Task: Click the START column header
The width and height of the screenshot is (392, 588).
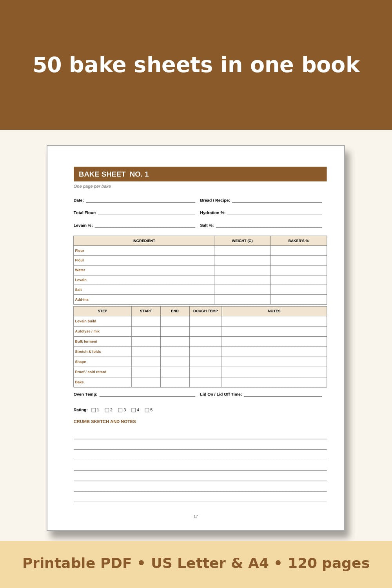Action: (146, 311)
